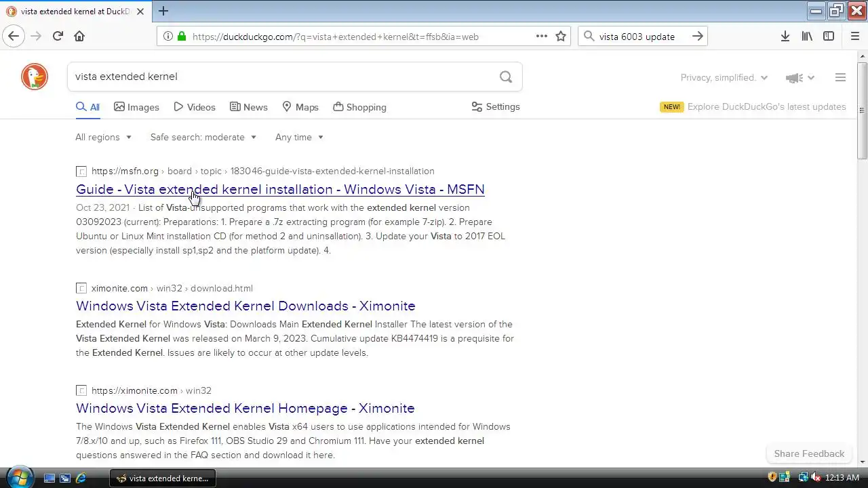Viewport: 868px width, 488px height.
Task: Click Show Desktop in quick launch
Action: click(50, 478)
